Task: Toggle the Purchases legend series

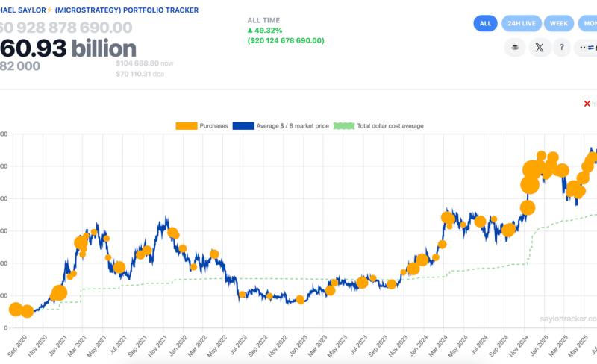Action: [201, 125]
